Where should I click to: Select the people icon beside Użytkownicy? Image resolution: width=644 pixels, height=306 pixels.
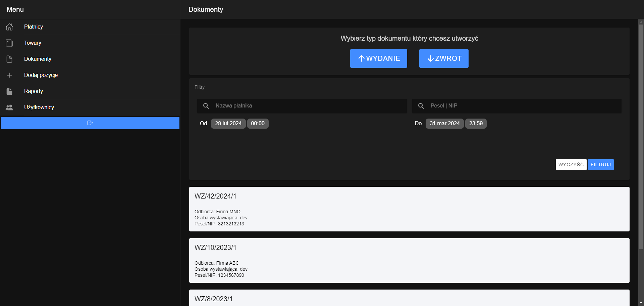(9, 107)
